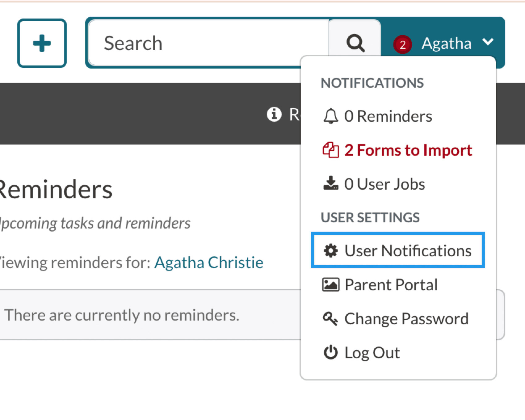Click the power icon beside Log Out
Viewport: 525px width, 420px height.
330,352
